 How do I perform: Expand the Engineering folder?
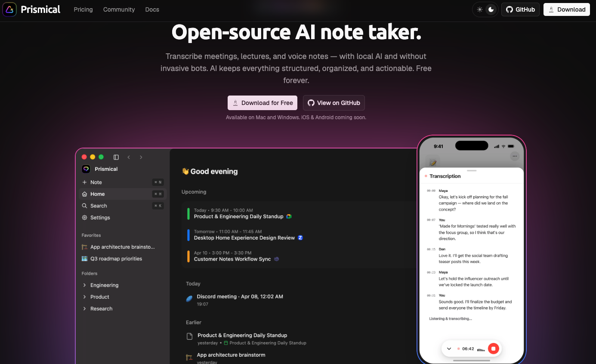tap(123, 285)
